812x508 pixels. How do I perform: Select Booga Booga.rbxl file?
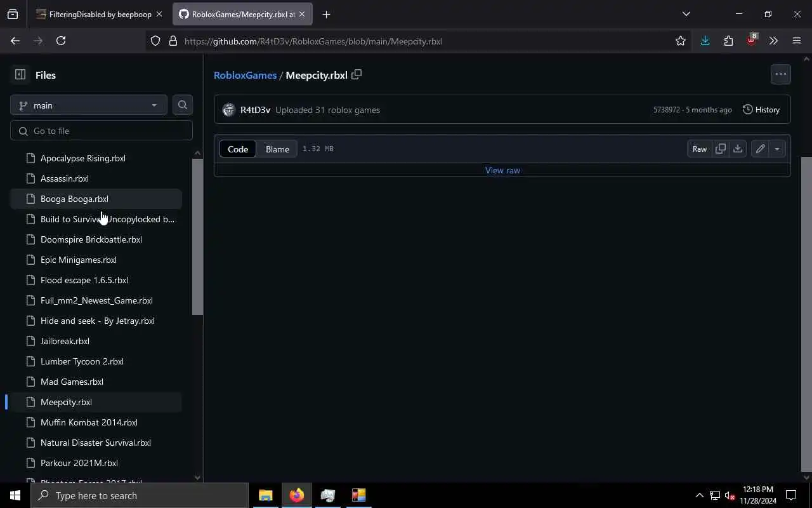(x=96, y=199)
